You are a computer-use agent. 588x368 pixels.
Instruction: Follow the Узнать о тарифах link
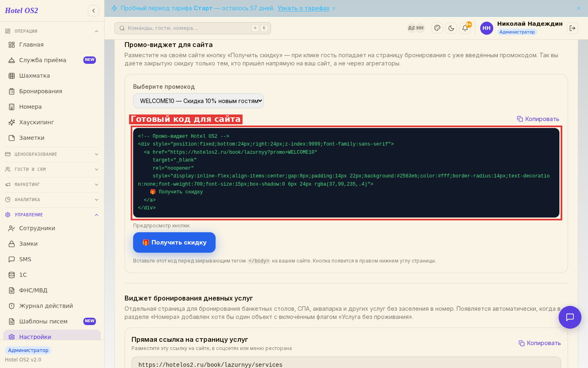(303, 8)
